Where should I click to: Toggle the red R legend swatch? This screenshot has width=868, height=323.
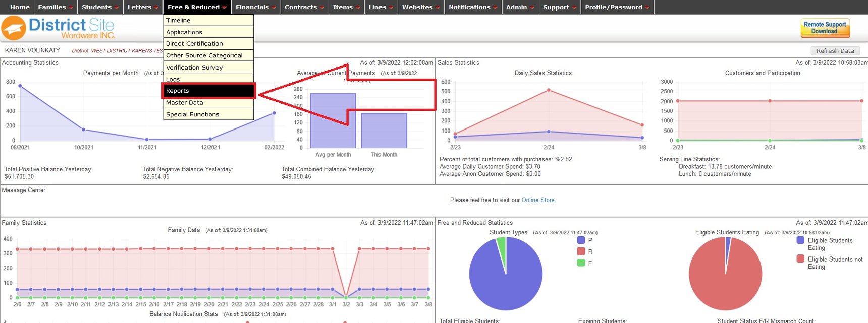click(x=581, y=251)
